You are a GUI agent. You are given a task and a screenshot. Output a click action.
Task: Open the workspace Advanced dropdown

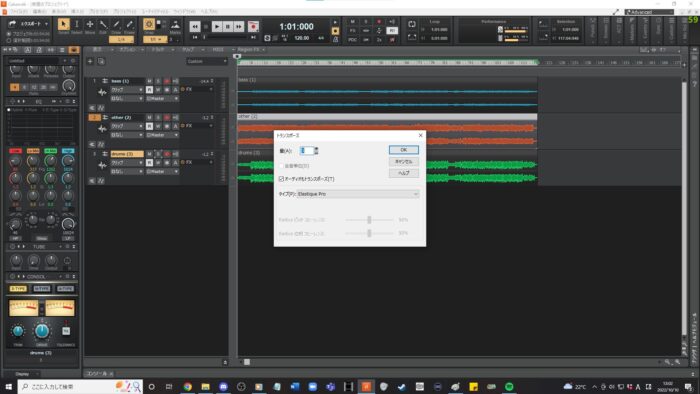[649, 12]
